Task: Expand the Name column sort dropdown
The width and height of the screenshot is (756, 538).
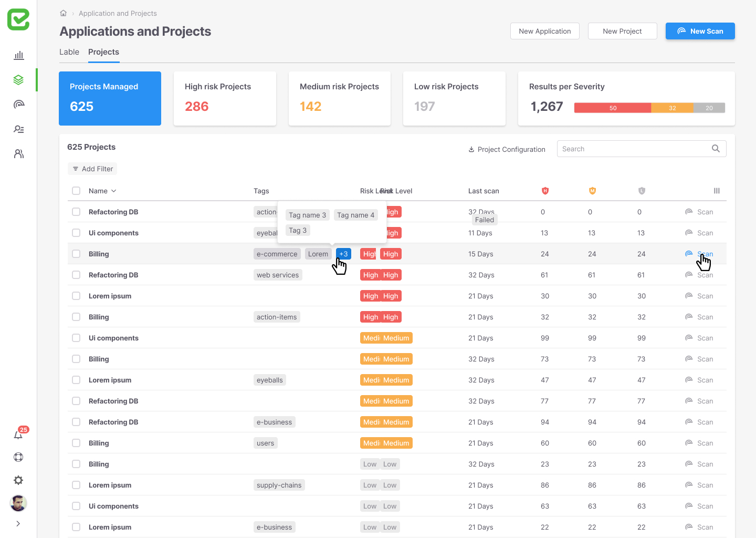Action: (114, 191)
